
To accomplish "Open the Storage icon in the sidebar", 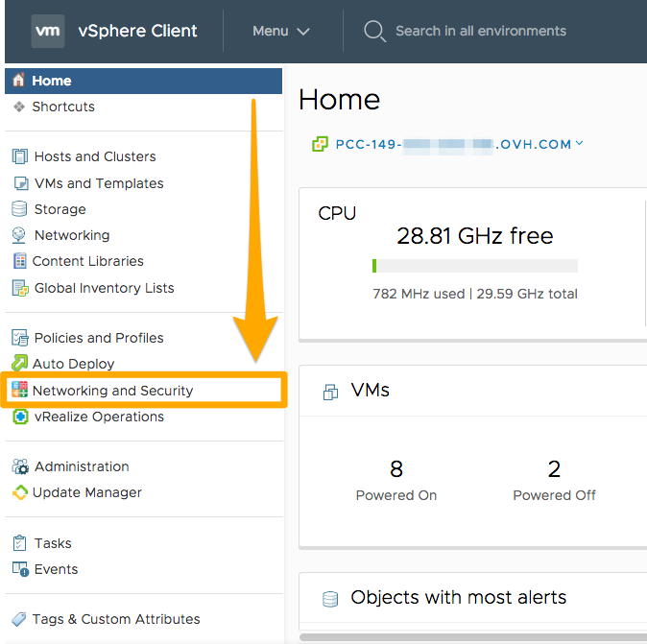I will pyautogui.click(x=19, y=209).
